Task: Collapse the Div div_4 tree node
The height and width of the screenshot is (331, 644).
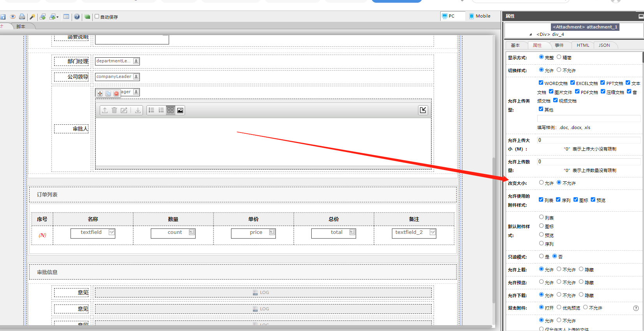Action: (x=531, y=34)
